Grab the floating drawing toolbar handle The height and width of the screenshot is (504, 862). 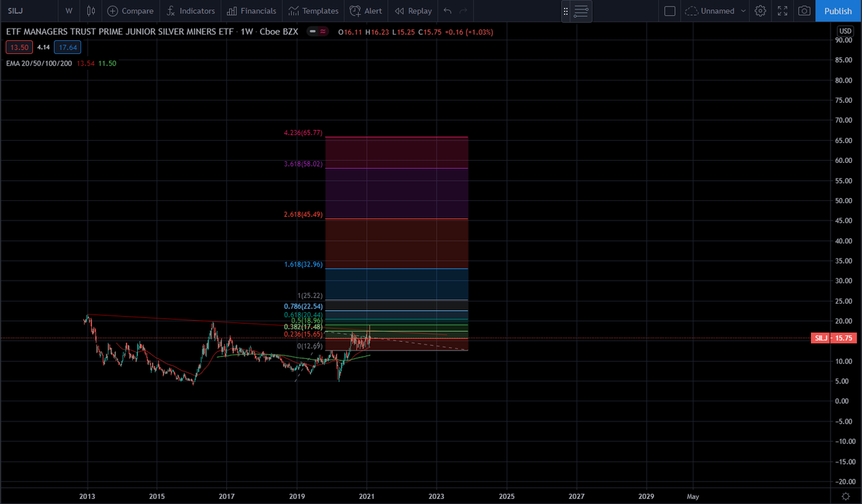point(566,11)
